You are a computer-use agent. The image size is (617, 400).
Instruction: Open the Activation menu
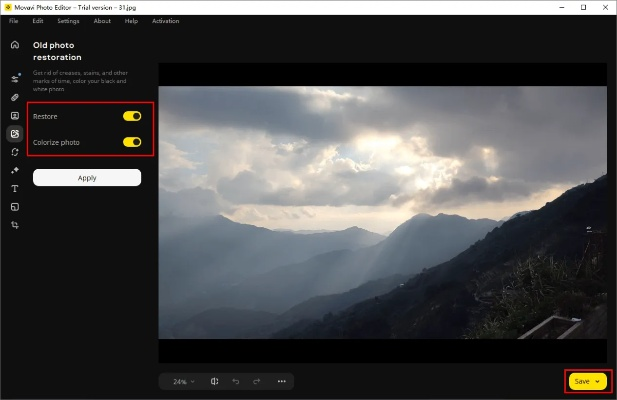coord(166,21)
